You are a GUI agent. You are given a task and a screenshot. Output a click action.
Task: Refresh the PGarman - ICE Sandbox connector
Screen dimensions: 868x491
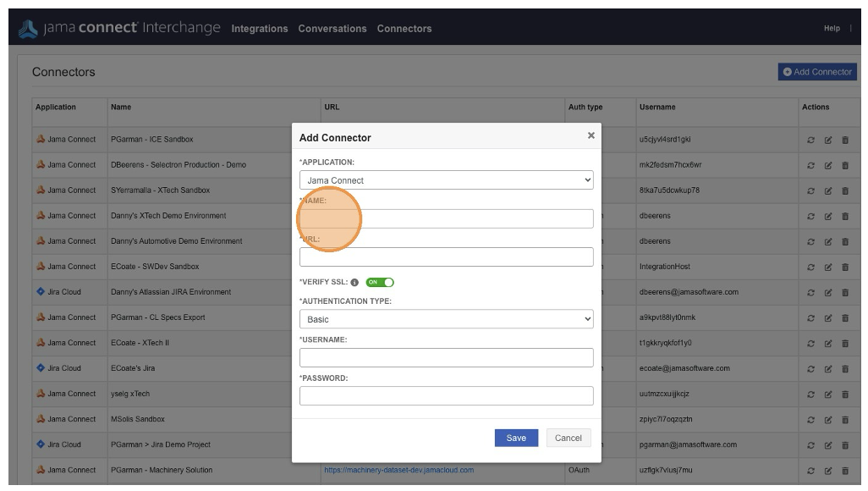tap(810, 140)
